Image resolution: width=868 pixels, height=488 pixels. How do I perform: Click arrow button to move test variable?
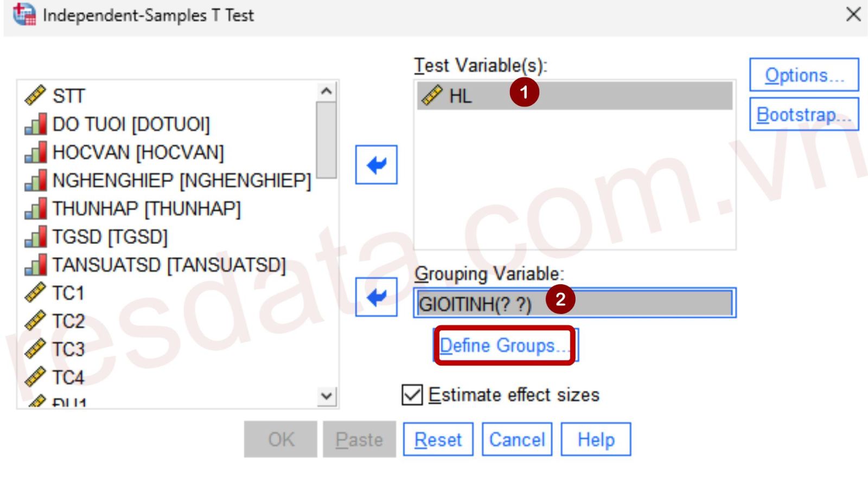coord(376,165)
